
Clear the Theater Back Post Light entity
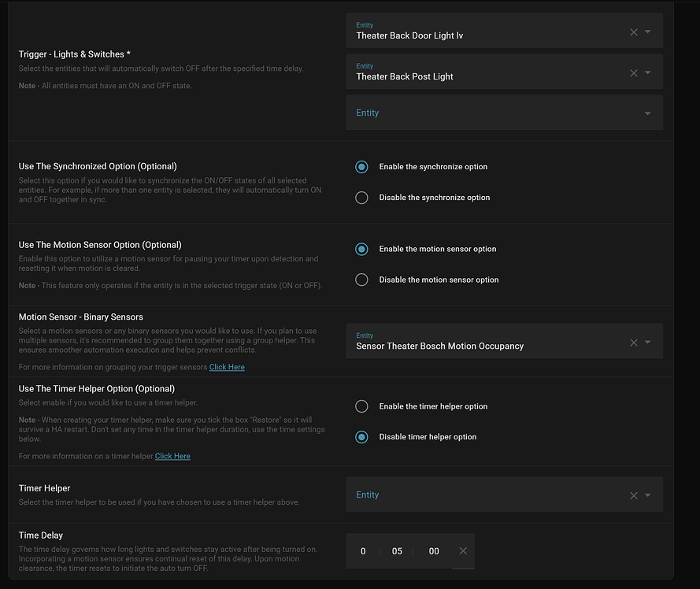(634, 72)
